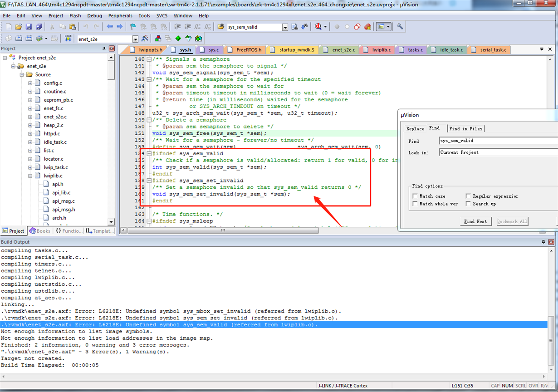Collapse the code fold at line 140
Viewport: 558px width, 392px height.
tap(149, 59)
